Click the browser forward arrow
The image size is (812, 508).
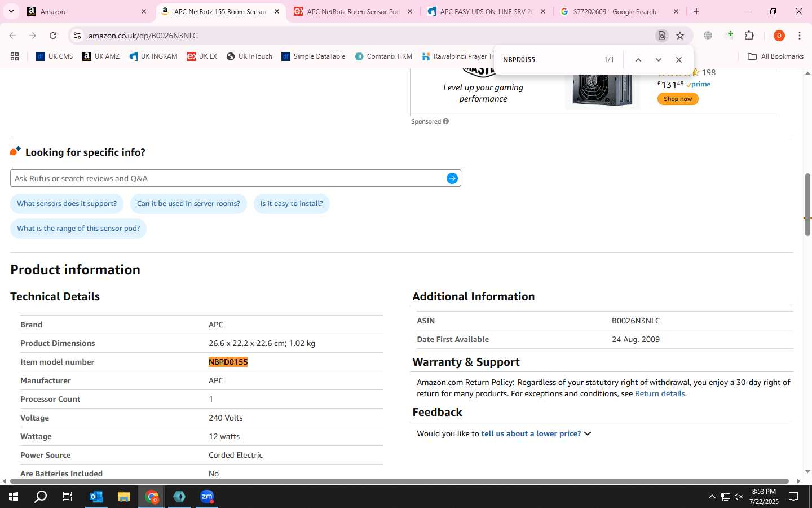click(x=33, y=36)
